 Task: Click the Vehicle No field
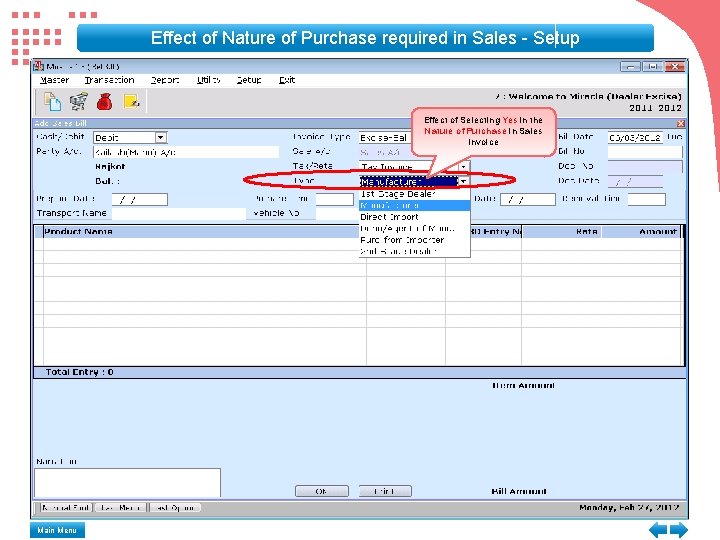pos(338,214)
